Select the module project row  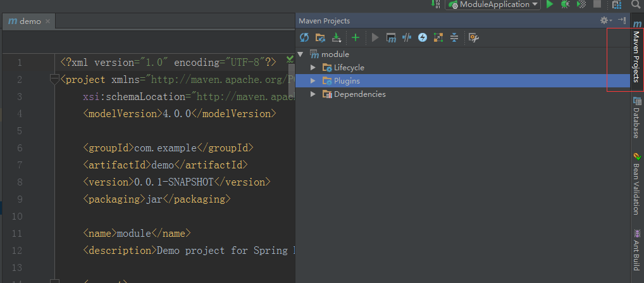(x=462, y=54)
